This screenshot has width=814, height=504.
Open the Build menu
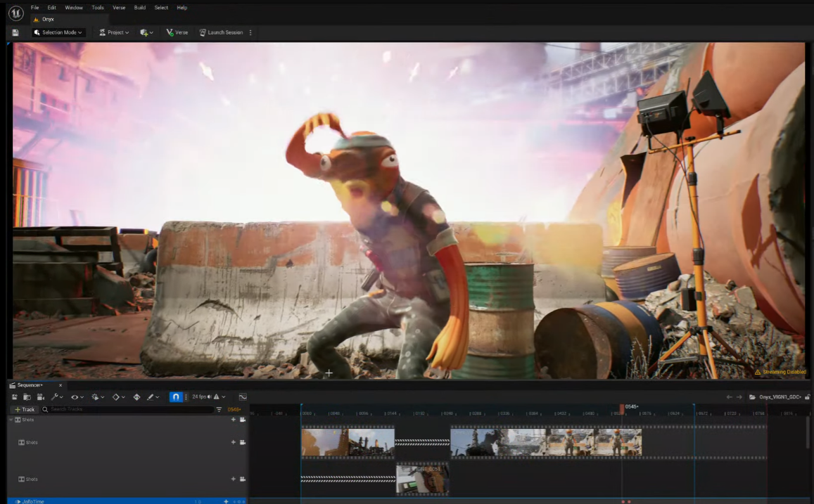(139, 8)
